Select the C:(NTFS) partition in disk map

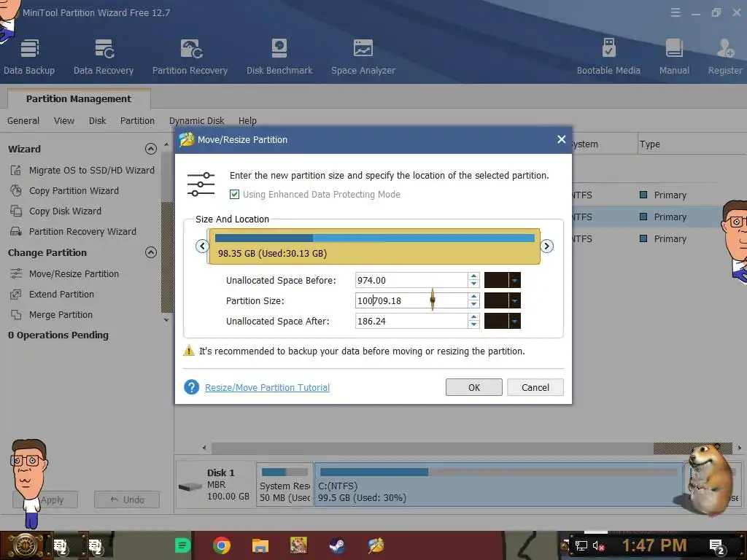pos(499,485)
